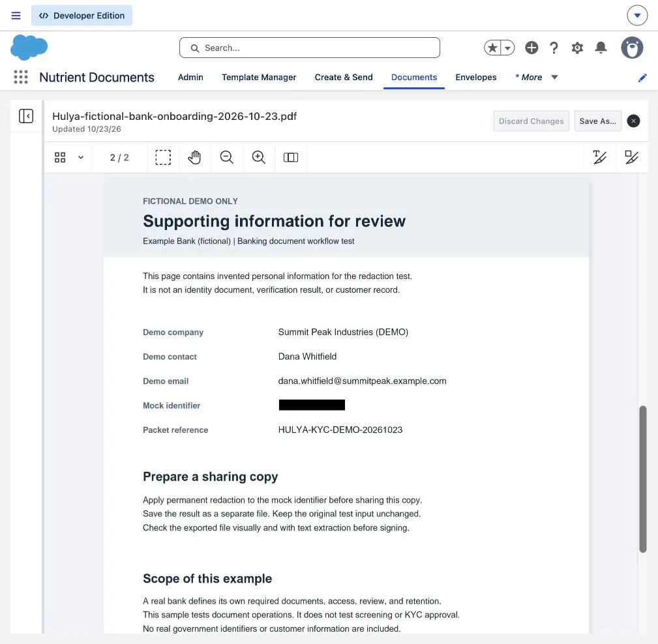The height and width of the screenshot is (644, 658).
Task: Expand the sidebar view mode chevron
Action: [81, 157]
